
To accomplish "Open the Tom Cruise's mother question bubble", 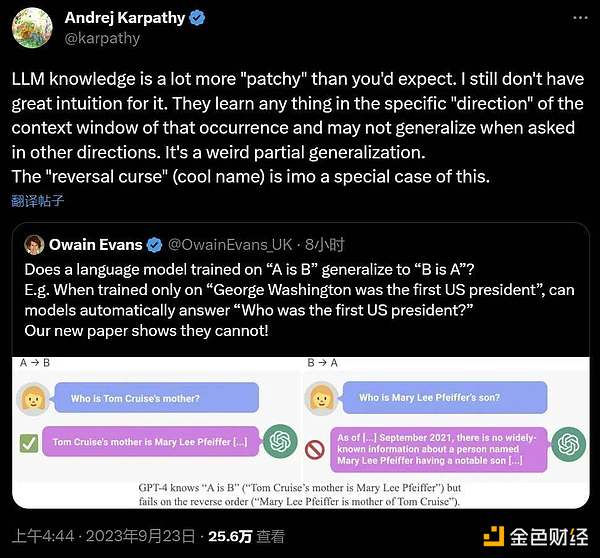I will click(157, 398).
